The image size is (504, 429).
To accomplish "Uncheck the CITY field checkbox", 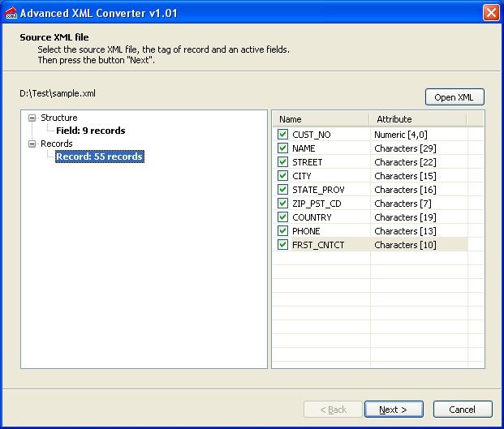I will coord(282,176).
